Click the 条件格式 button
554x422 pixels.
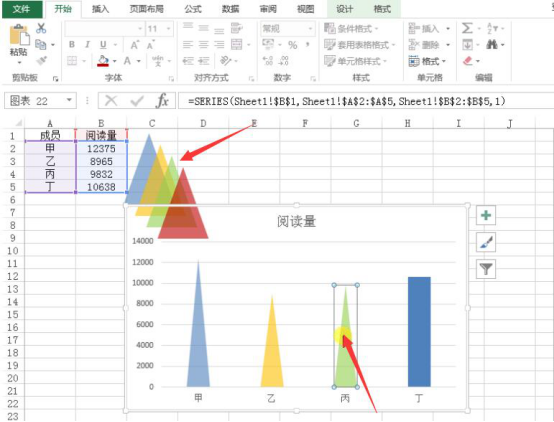(x=352, y=28)
